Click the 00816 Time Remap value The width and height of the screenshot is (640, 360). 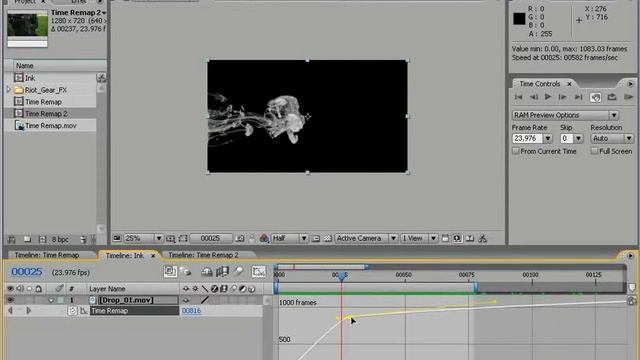pos(191,311)
